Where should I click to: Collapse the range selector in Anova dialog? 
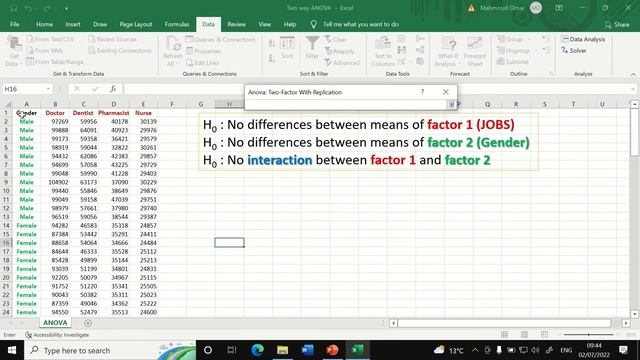click(451, 104)
